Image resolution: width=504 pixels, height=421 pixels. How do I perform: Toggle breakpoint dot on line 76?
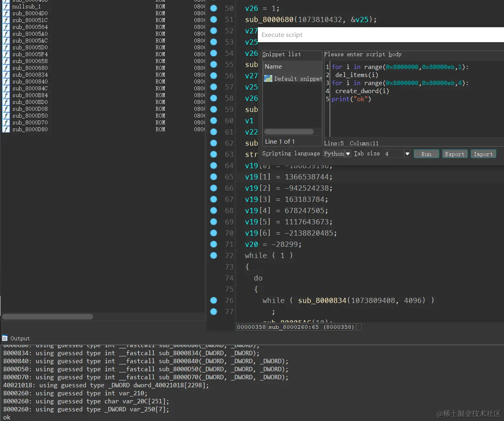[x=214, y=300]
